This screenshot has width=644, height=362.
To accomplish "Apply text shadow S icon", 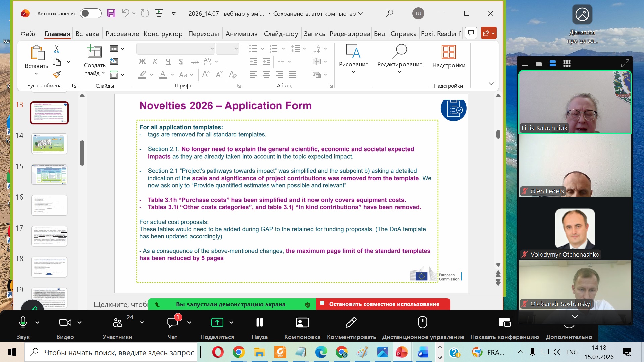I will point(181,62).
